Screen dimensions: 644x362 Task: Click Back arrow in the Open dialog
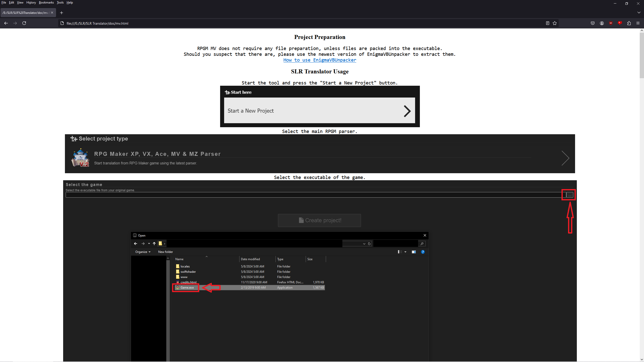pos(136,244)
